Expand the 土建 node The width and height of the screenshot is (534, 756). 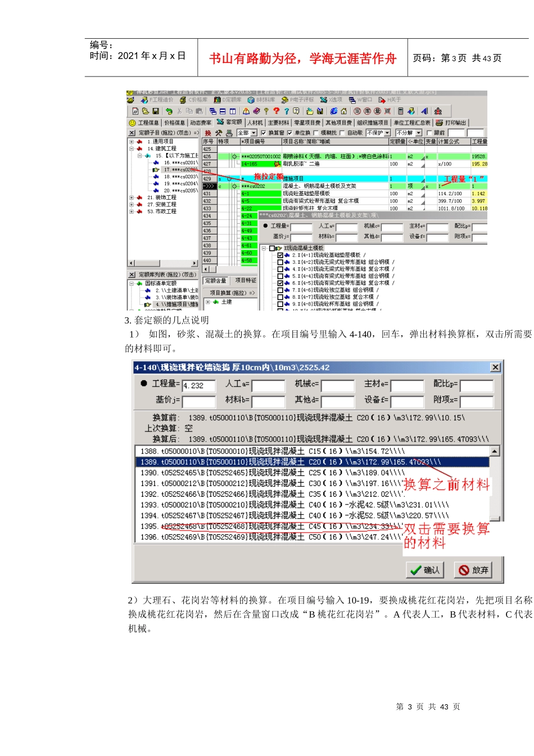pyautogui.click(x=207, y=302)
